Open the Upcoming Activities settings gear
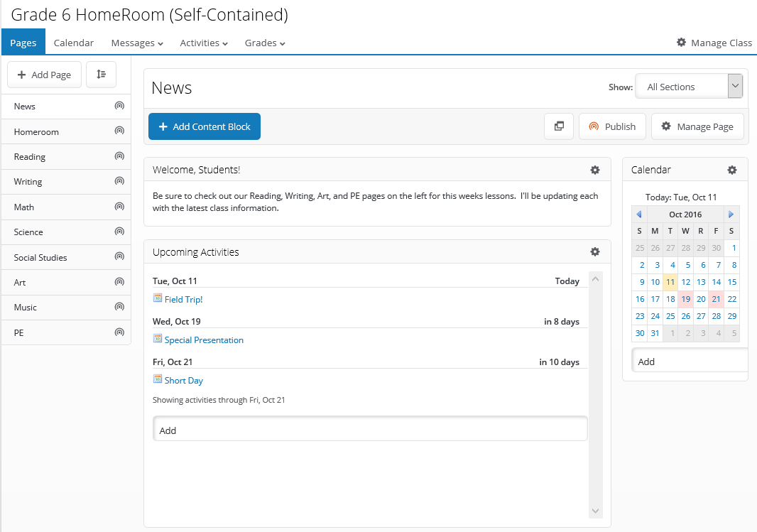 (x=595, y=252)
